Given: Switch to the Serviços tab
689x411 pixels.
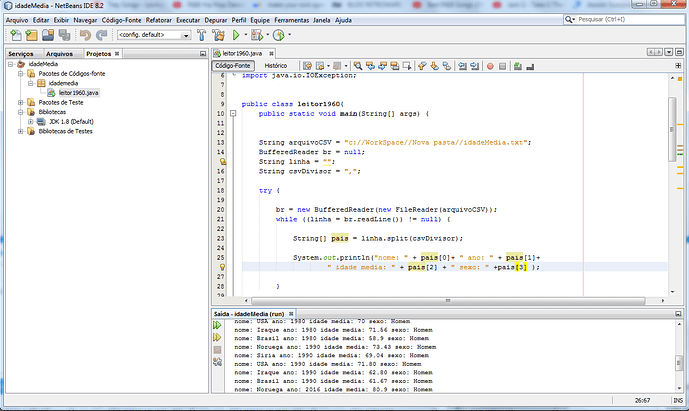Looking at the screenshot, I should [x=21, y=54].
